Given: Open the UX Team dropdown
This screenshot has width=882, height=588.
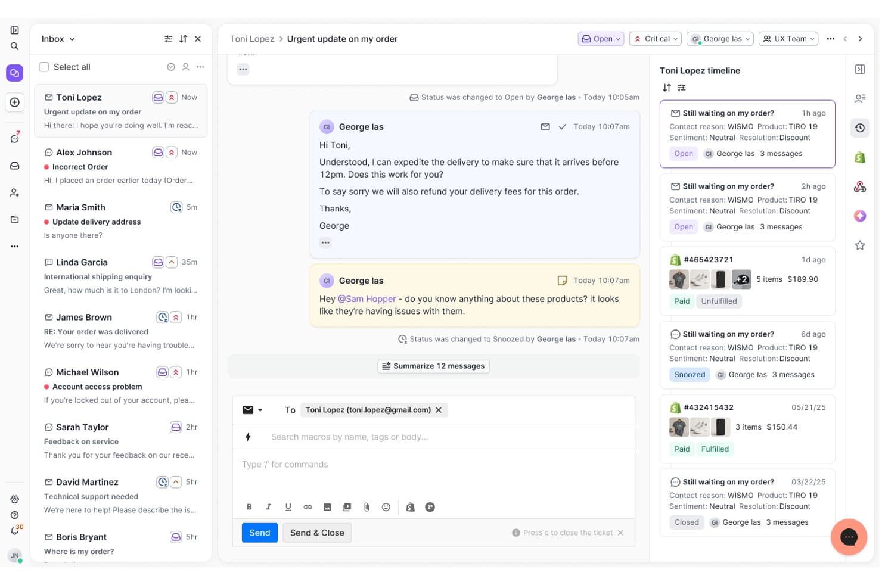Looking at the screenshot, I should (x=788, y=39).
